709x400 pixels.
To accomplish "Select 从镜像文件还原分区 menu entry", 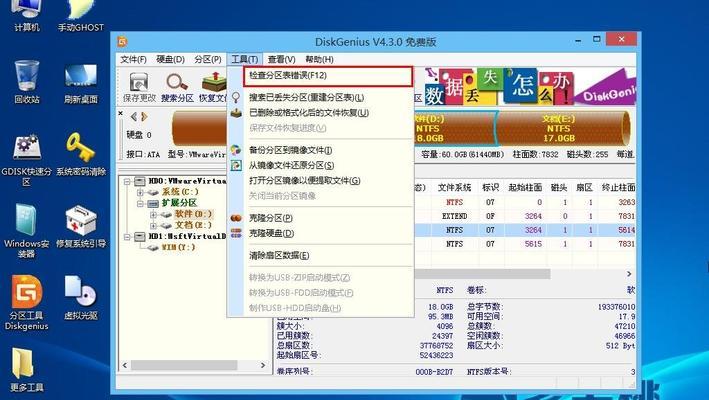I will click(320, 165).
